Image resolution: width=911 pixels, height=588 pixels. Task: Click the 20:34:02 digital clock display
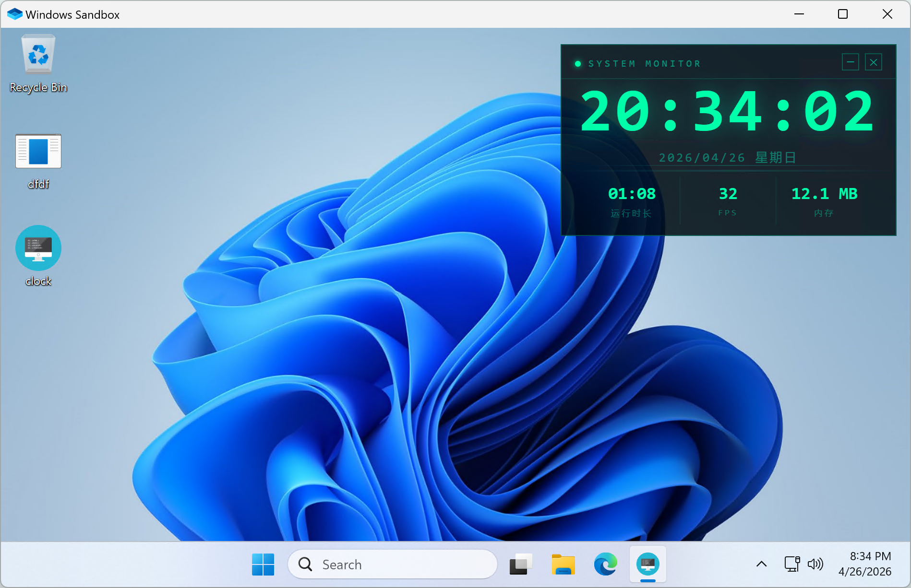pos(728,112)
